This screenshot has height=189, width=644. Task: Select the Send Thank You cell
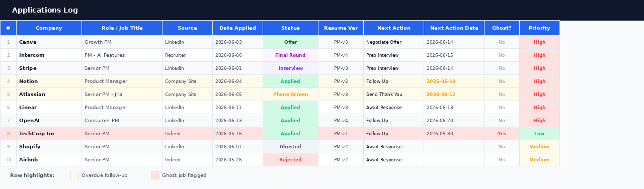(393, 94)
